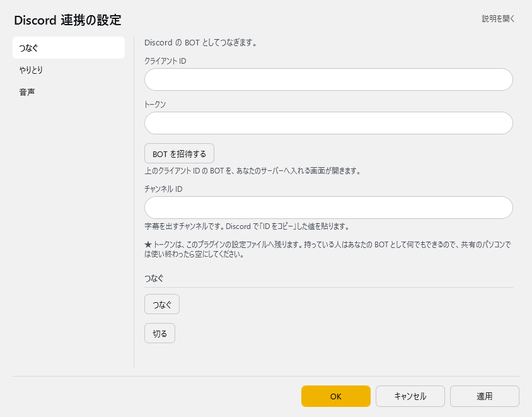Click the つなぐ connect button

[x=162, y=304]
